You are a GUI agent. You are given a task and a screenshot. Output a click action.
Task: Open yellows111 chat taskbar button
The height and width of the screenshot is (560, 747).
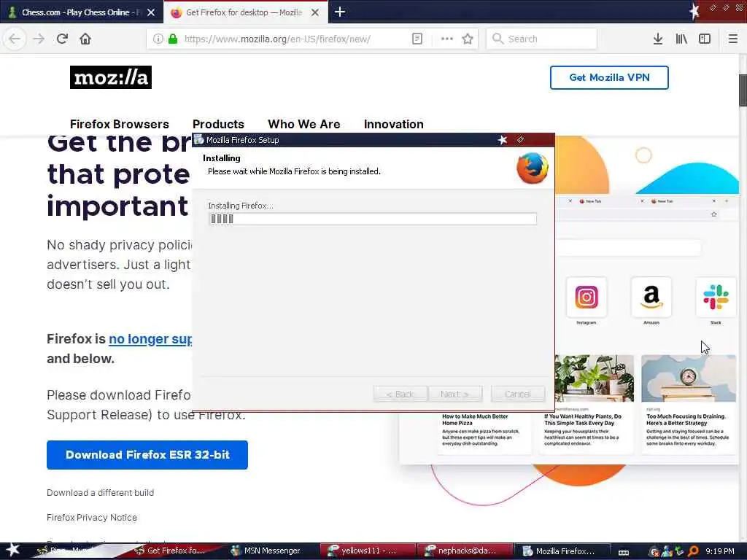coord(368,551)
